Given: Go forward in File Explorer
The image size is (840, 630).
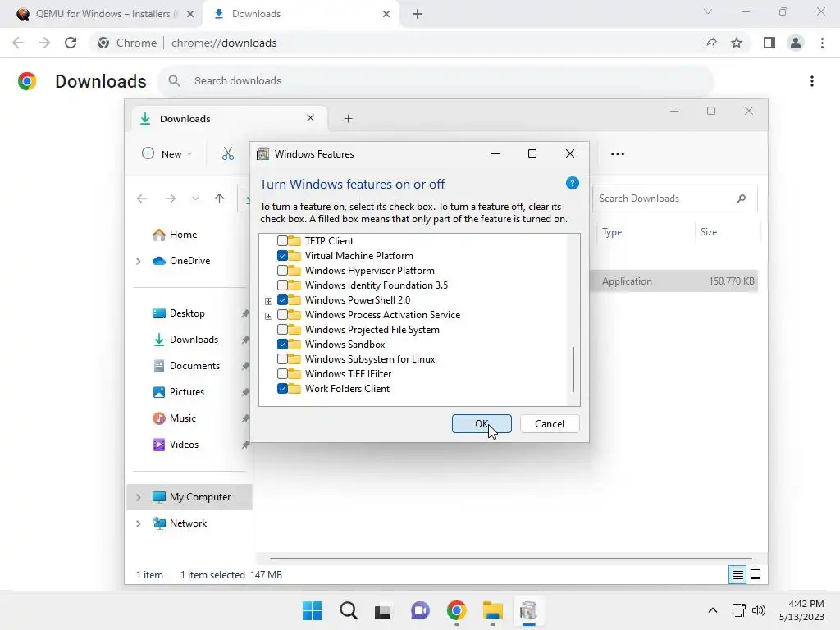Looking at the screenshot, I should 171,199.
